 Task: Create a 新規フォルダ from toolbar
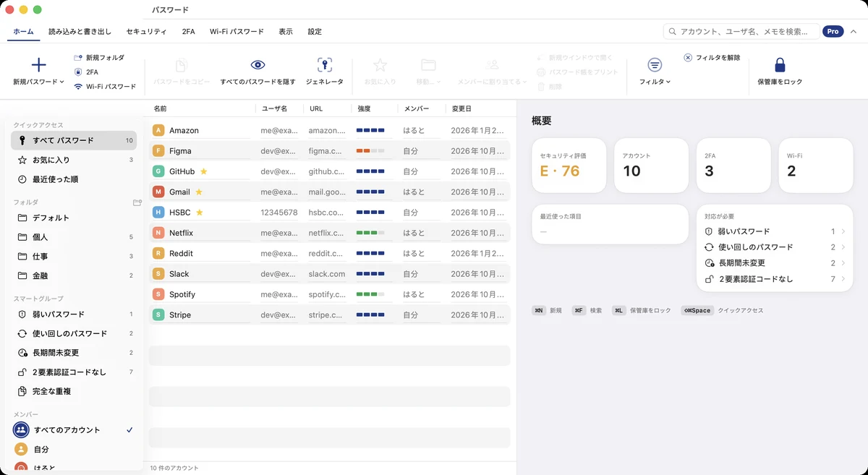(x=99, y=57)
